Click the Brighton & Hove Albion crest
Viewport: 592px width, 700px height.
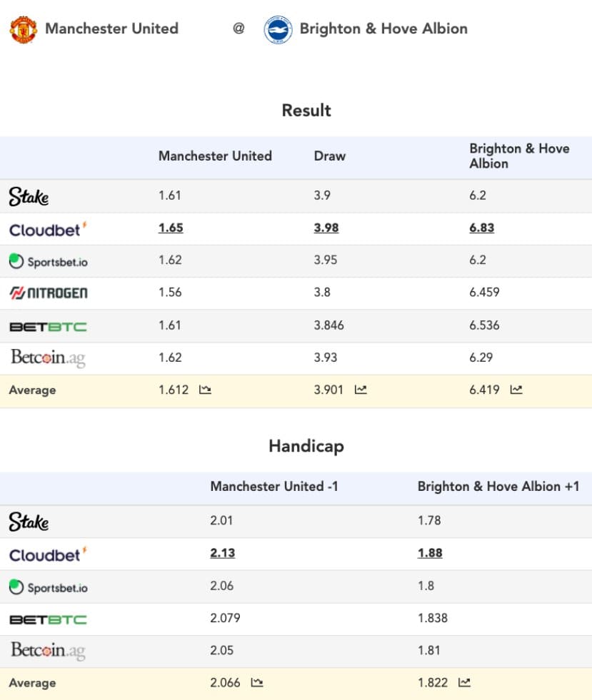[x=278, y=29]
